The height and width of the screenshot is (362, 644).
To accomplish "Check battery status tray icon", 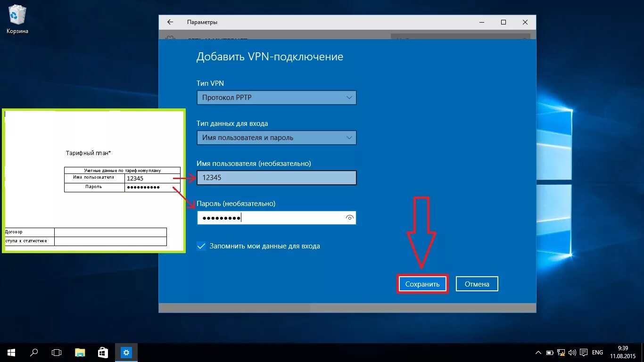I will click(550, 353).
